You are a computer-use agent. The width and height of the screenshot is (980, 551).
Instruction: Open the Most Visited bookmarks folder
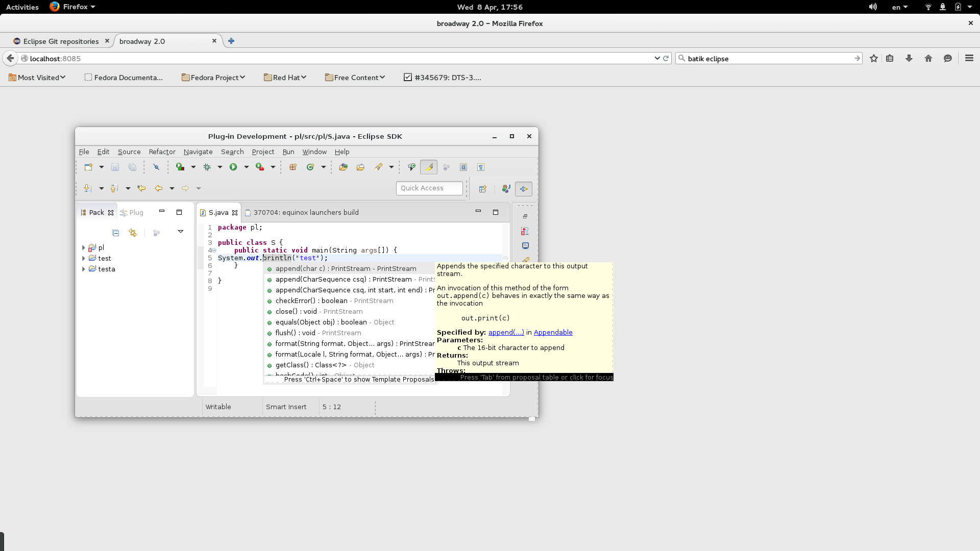coord(37,78)
